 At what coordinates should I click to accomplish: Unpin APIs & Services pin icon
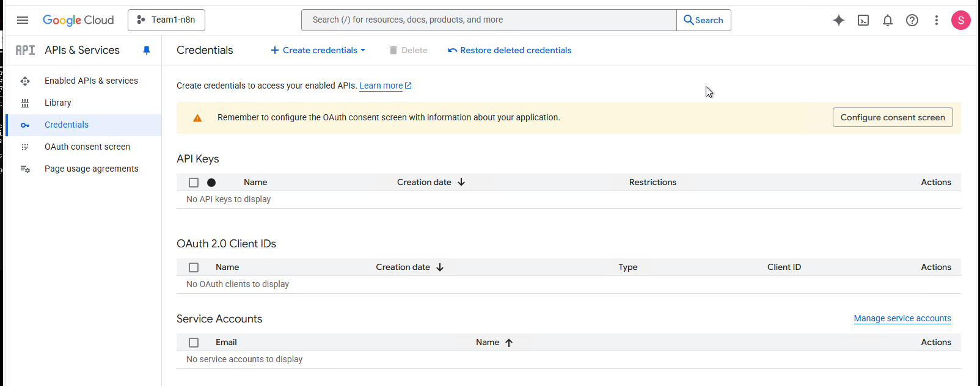(x=147, y=50)
